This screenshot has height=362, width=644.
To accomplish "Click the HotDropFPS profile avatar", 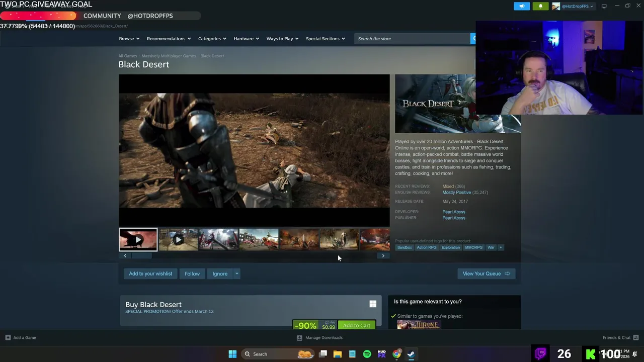I will [x=556, y=6].
